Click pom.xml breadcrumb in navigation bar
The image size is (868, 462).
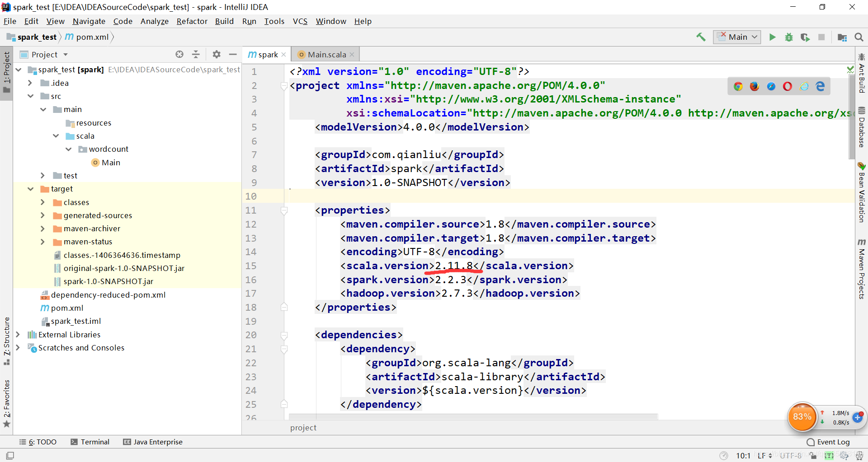tap(87, 37)
